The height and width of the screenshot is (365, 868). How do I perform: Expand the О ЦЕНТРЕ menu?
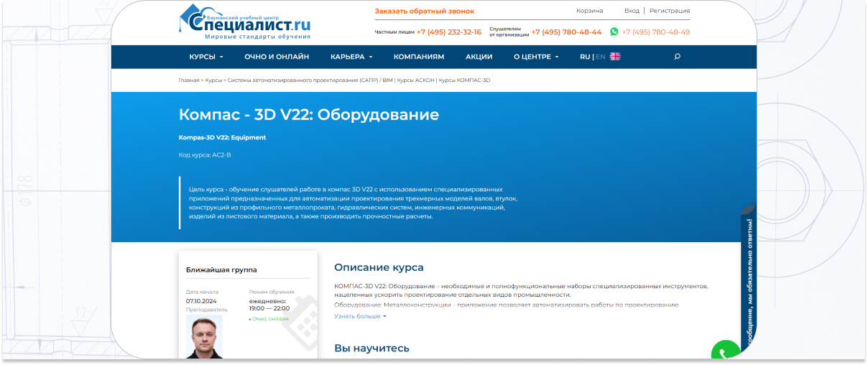point(536,57)
